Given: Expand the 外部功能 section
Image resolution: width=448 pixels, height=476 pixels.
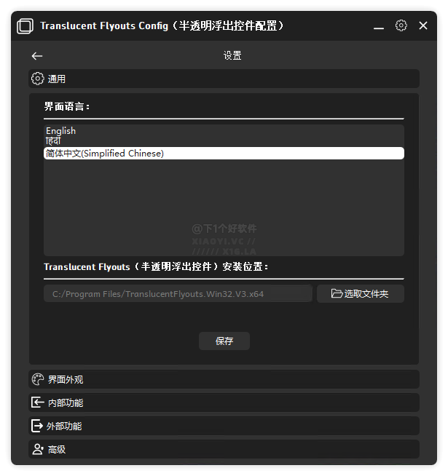Looking at the screenshot, I should click(x=224, y=426).
